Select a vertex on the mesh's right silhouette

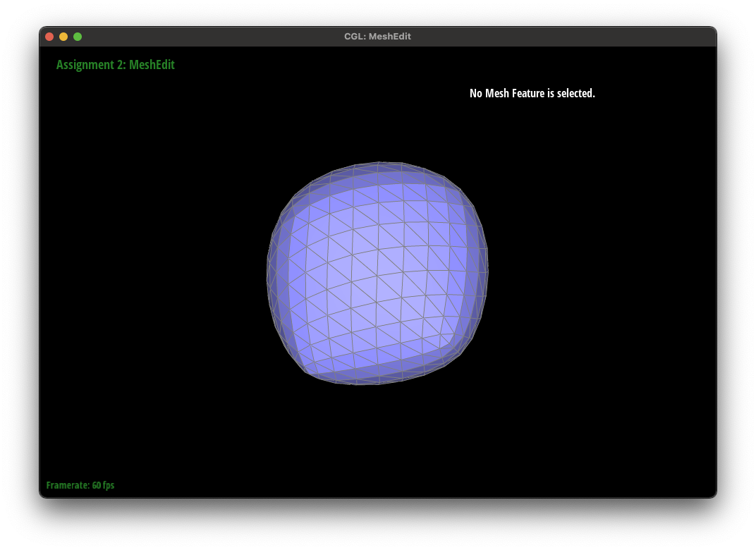[x=487, y=271]
